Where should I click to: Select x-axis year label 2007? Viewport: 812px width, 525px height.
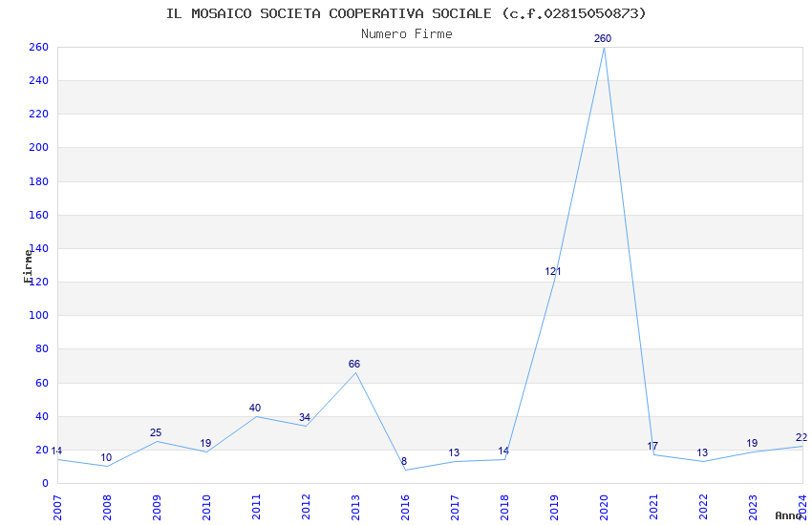pos(57,508)
